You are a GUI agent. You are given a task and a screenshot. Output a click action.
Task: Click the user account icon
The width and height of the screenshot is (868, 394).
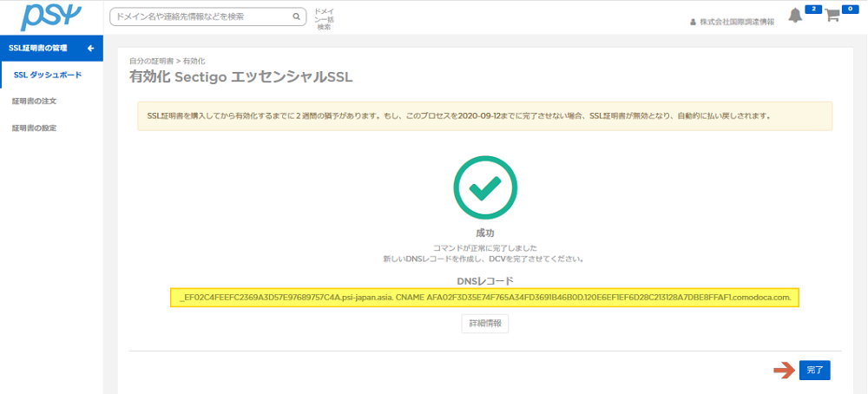(693, 23)
